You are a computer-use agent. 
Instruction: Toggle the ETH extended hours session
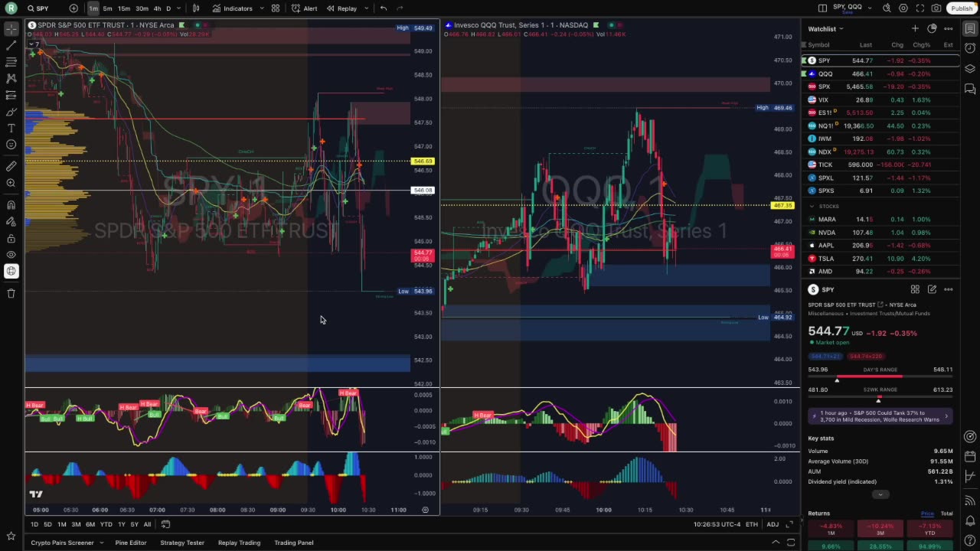(x=752, y=524)
